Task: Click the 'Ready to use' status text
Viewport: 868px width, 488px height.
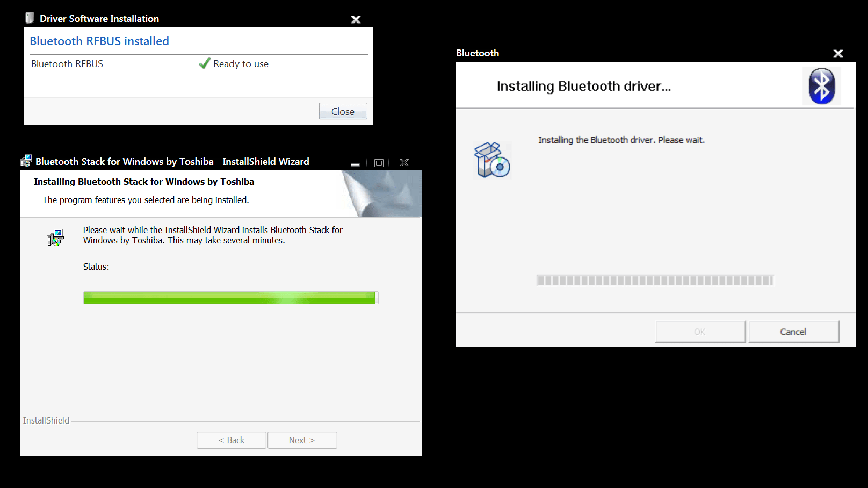Action: tap(241, 64)
